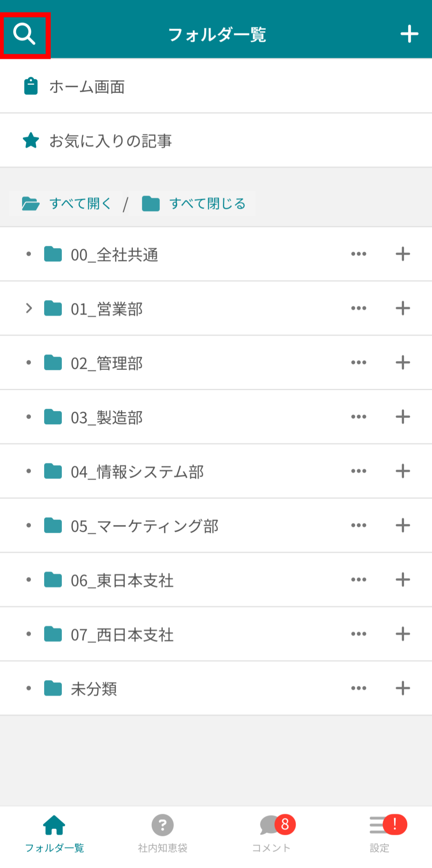Open more options for 04_情報システム部
This screenshot has height=868, width=432.
coord(358,471)
